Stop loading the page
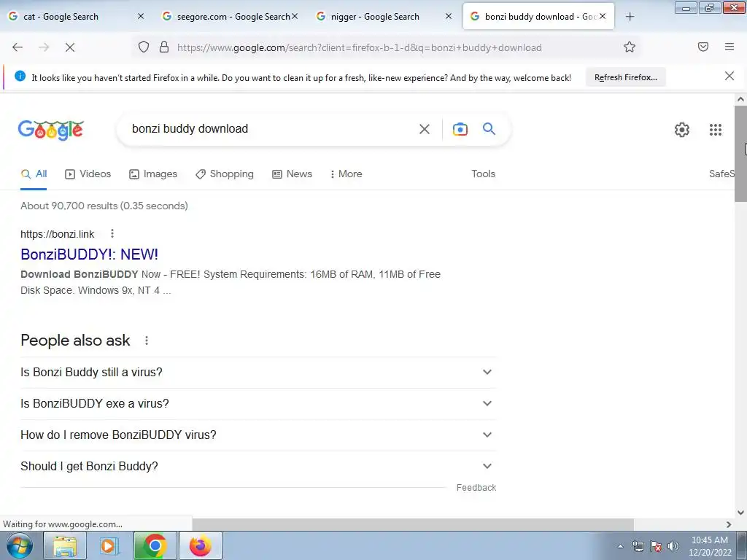 pos(69,47)
